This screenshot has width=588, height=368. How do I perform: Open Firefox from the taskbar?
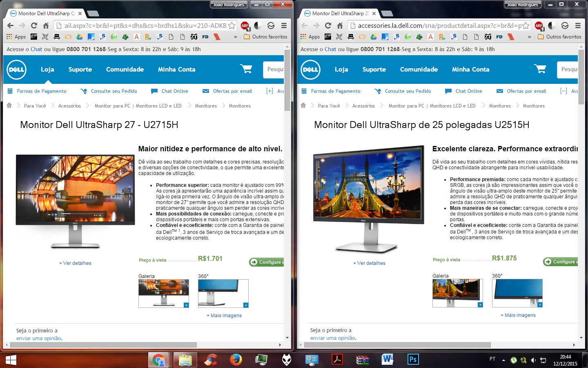pyautogui.click(x=236, y=359)
